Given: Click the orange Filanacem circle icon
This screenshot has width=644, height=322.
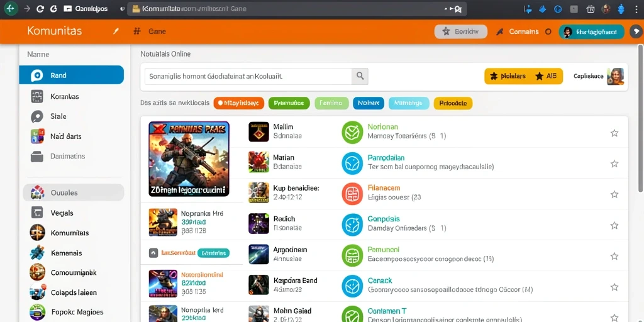Looking at the screenshot, I should (x=352, y=194).
